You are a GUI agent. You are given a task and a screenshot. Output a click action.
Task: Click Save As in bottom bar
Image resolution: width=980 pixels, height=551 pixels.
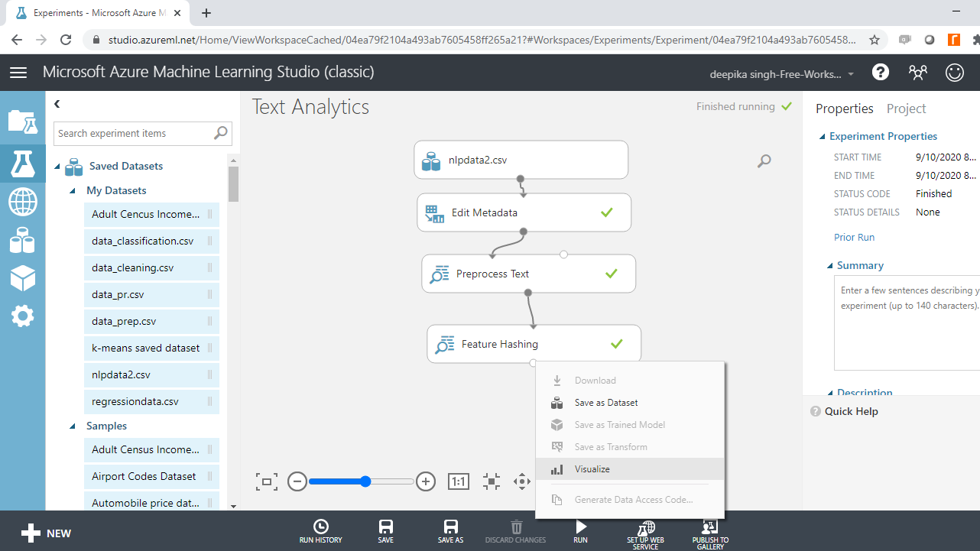(450, 531)
